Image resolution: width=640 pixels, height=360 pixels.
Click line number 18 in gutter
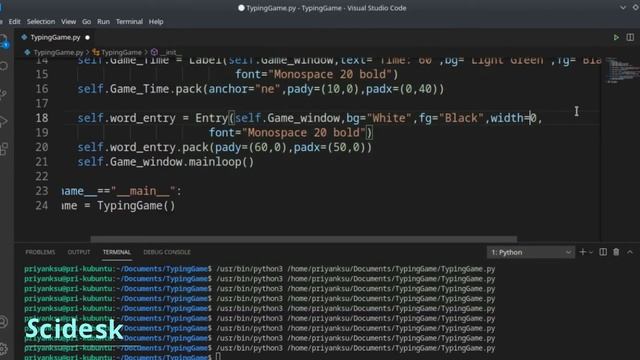[42, 118]
